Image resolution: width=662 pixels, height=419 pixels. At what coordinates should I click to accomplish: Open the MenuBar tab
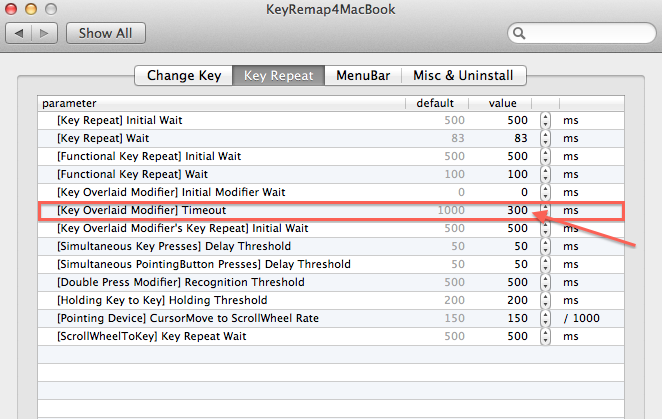362,75
